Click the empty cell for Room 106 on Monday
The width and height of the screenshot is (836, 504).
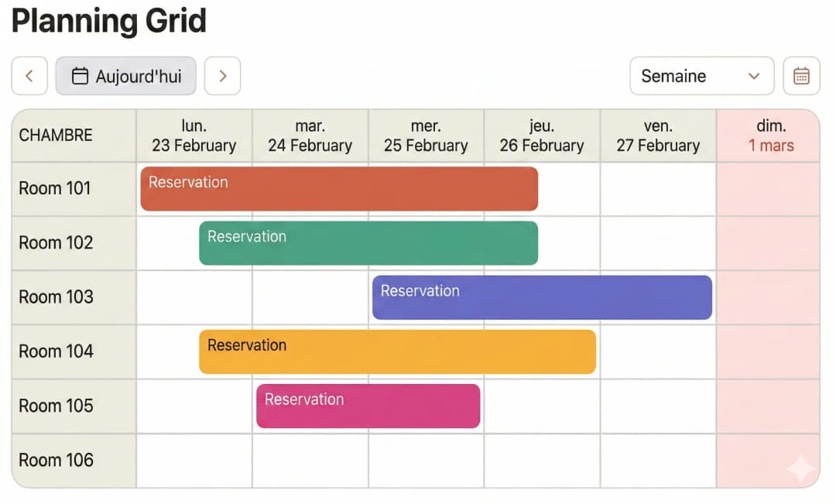(194, 461)
